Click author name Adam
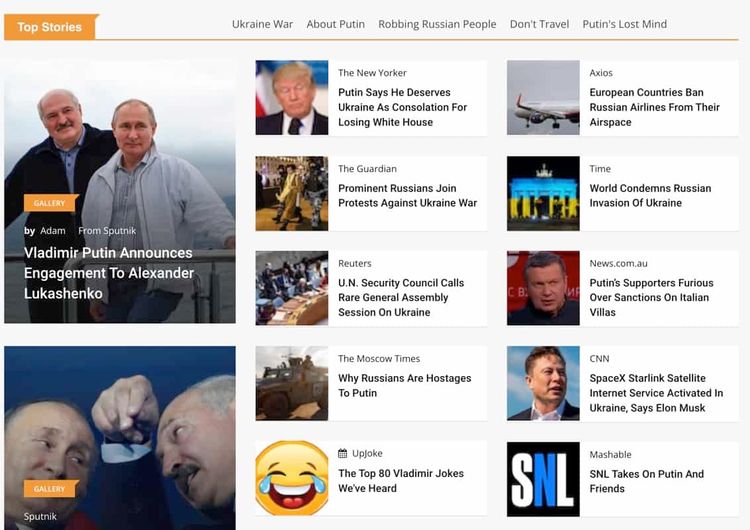The width and height of the screenshot is (750, 530). tap(53, 231)
